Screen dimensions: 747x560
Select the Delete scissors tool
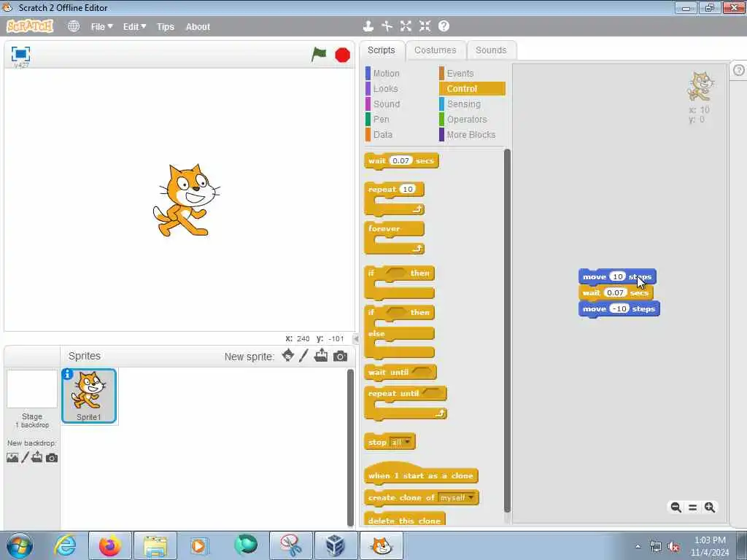coord(387,26)
